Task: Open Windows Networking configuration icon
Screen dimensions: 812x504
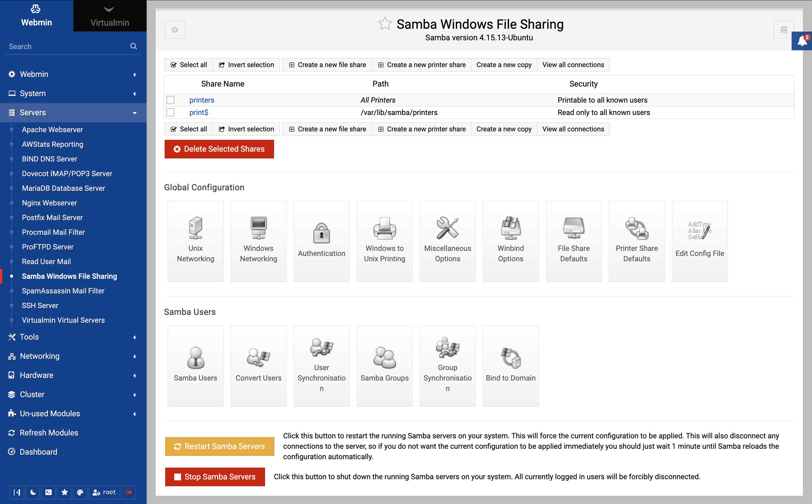Action: tap(258, 241)
